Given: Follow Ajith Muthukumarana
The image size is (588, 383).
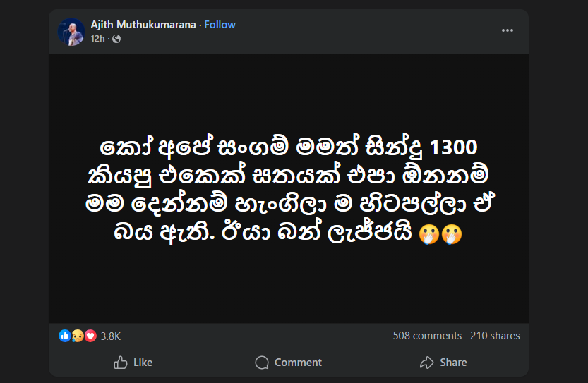Looking at the screenshot, I should 220,25.
